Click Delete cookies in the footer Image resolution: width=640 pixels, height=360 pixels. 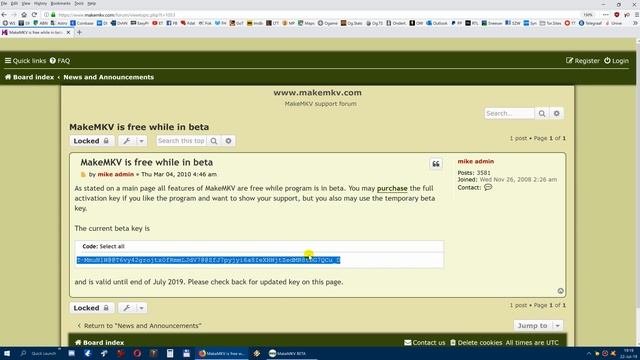(476, 342)
